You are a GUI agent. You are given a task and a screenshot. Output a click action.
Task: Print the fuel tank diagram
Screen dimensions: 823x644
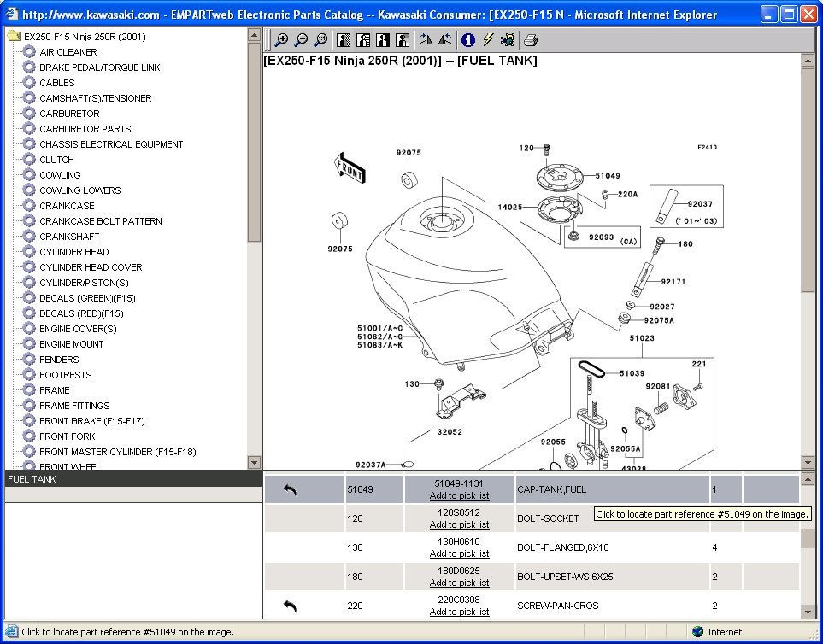click(x=531, y=40)
